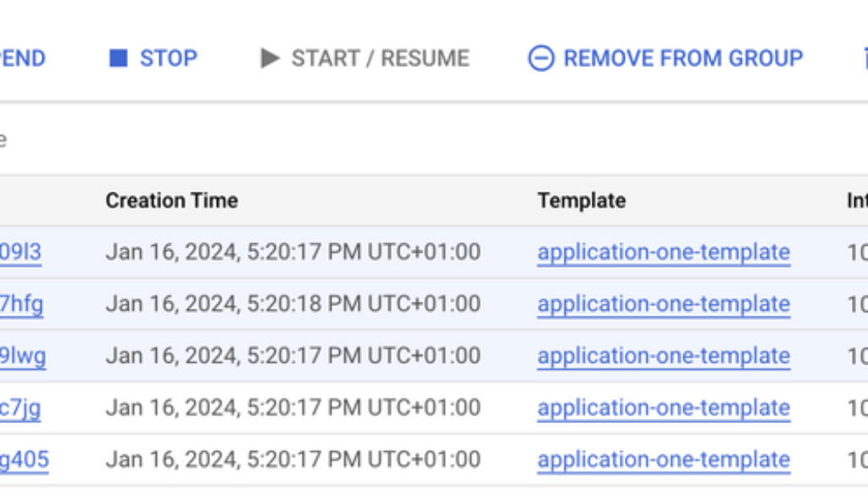The height and width of the screenshot is (496, 868).
Task: Open application-one-template link in 09l3 row
Action: point(663,253)
